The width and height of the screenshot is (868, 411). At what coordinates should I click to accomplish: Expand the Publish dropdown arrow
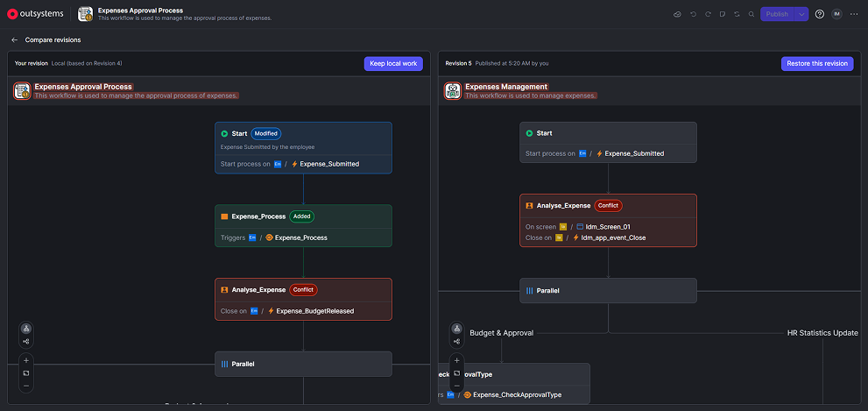[801, 14]
